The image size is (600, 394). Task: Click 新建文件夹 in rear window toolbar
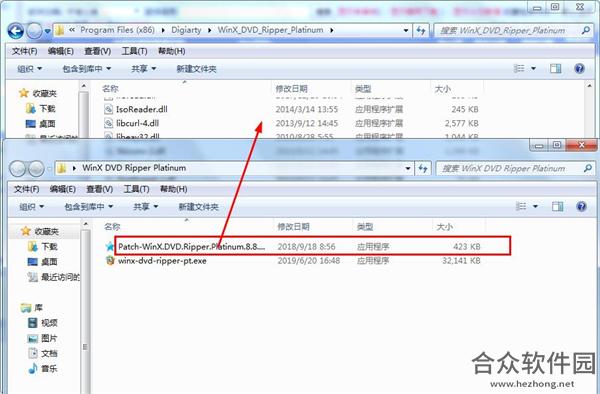[x=196, y=69]
